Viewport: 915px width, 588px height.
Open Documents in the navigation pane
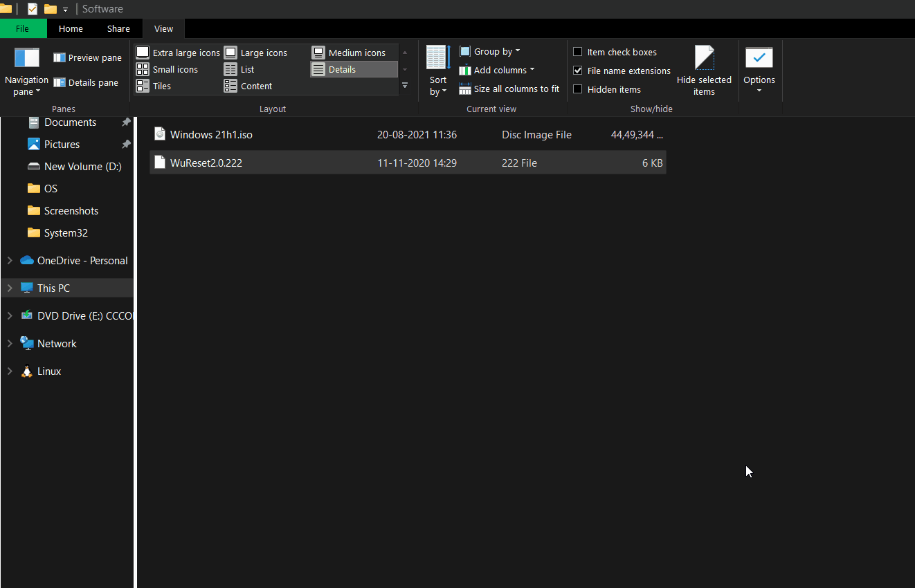[70, 122]
